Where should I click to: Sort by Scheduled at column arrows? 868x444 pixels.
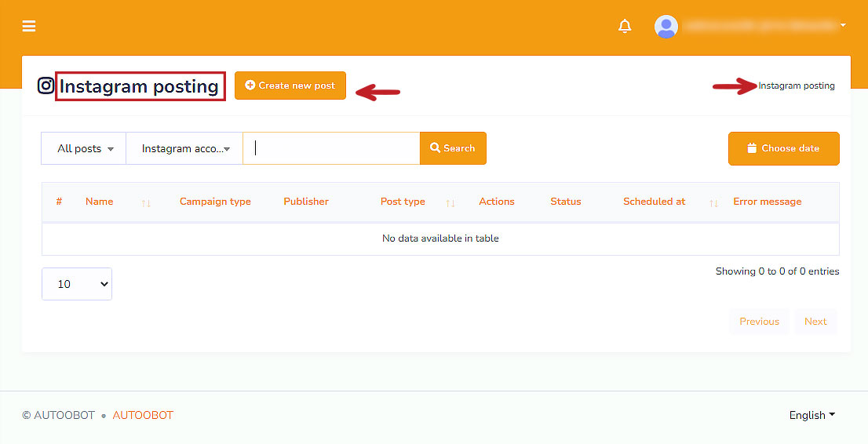point(713,202)
